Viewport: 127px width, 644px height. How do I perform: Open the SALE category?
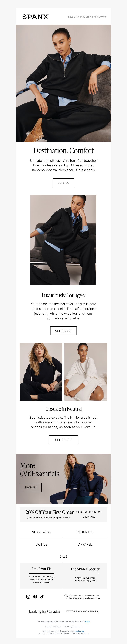click(63, 556)
